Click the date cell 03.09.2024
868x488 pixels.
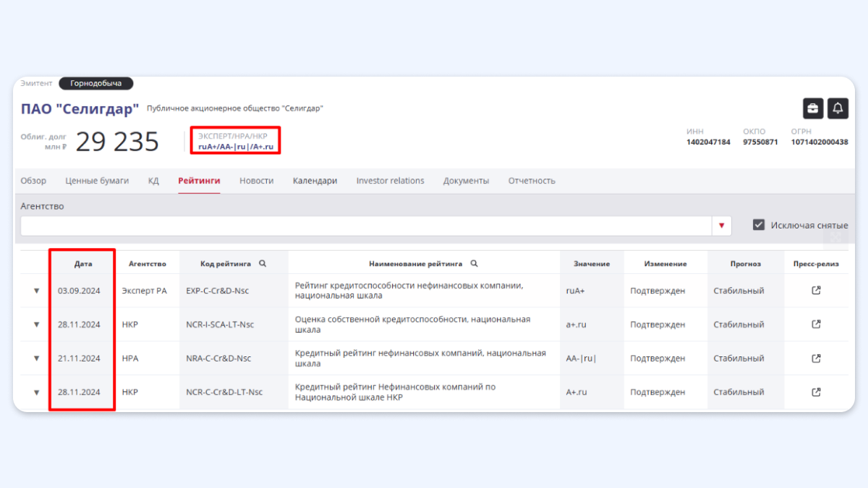[x=79, y=291]
